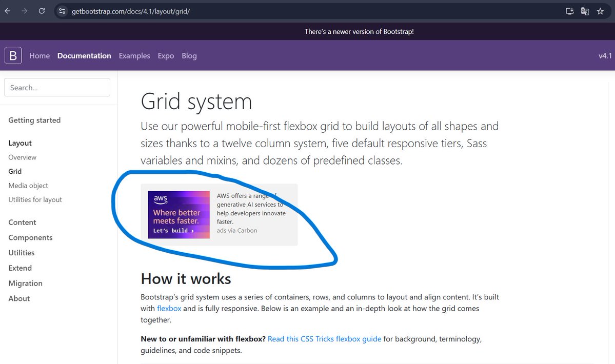Click the Grid system page heading
The width and height of the screenshot is (615, 364).
[x=196, y=102]
